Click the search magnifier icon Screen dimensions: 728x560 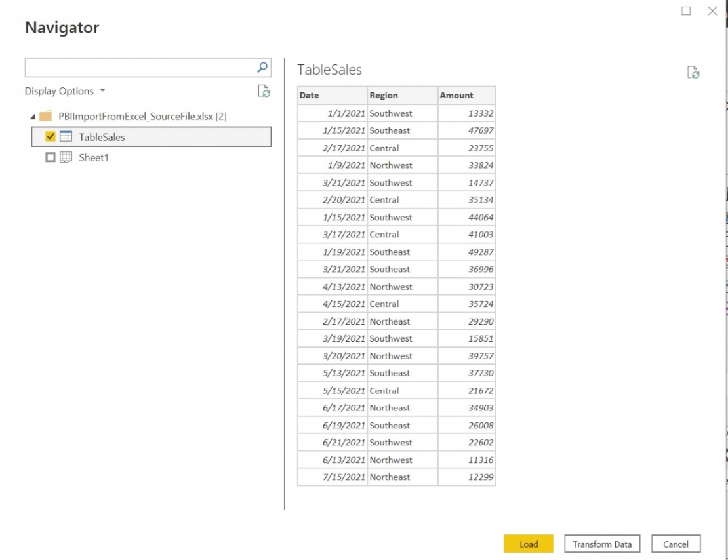(x=262, y=67)
